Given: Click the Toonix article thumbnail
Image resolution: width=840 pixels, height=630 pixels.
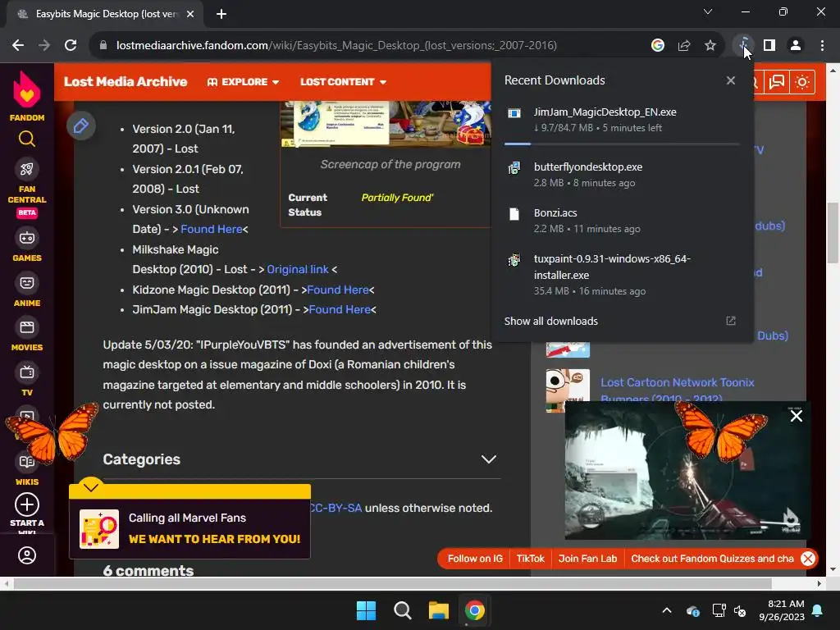Looking at the screenshot, I should pos(568,390).
